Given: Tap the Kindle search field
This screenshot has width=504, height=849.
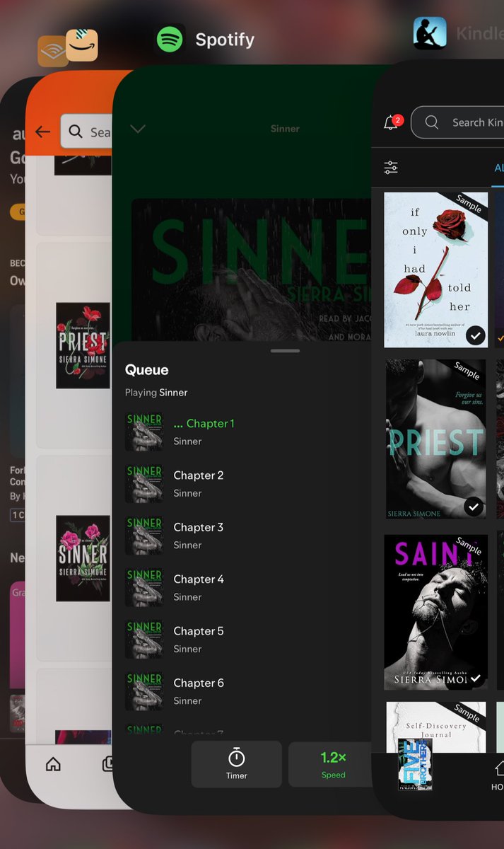Looking at the screenshot, I should pyautogui.click(x=457, y=122).
